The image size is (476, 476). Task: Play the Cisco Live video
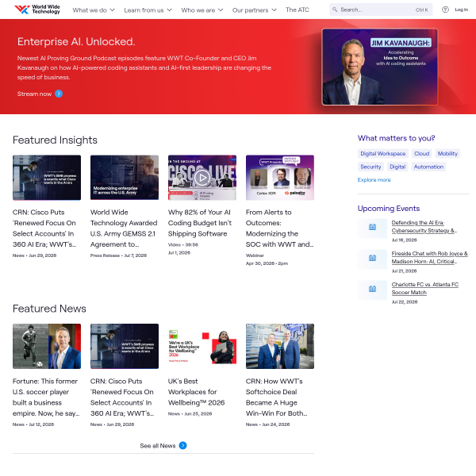point(202,178)
